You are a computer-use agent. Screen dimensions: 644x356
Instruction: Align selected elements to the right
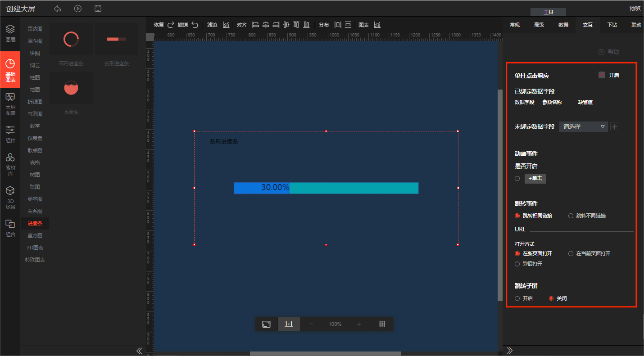click(x=276, y=25)
